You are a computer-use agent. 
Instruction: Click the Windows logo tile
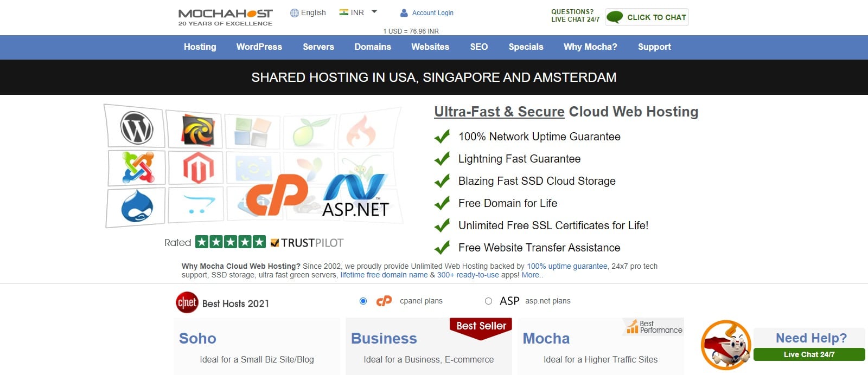(252, 132)
